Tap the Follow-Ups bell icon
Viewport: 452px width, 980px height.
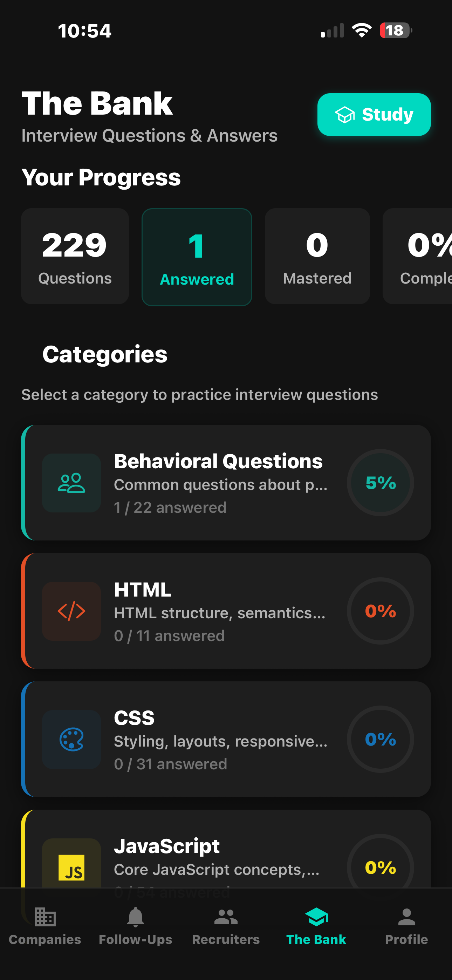(136, 917)
